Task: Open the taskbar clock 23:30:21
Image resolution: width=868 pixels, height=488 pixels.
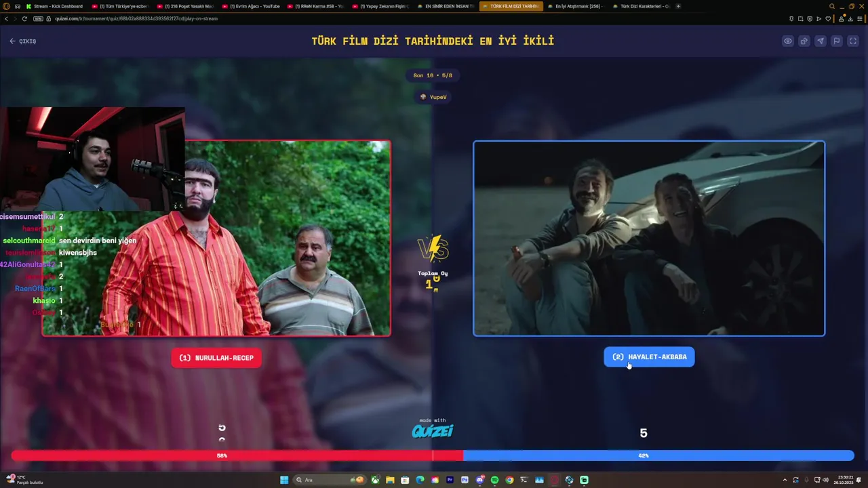Action: 844,480
